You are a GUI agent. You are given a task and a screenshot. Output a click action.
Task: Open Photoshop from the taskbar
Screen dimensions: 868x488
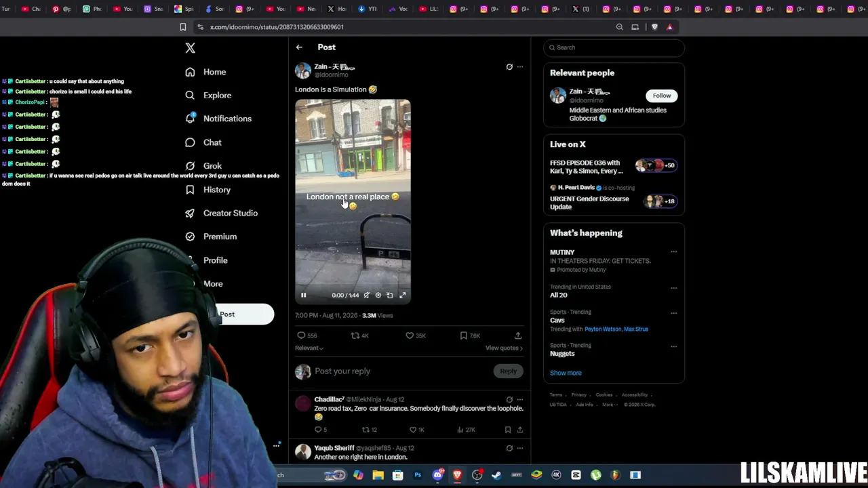[x=418, y=475]
